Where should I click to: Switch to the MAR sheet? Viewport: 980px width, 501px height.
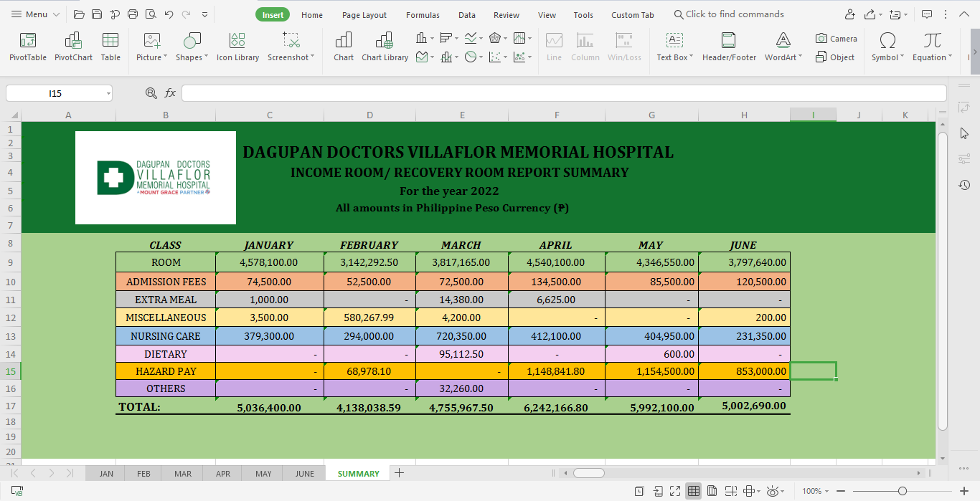183,473
